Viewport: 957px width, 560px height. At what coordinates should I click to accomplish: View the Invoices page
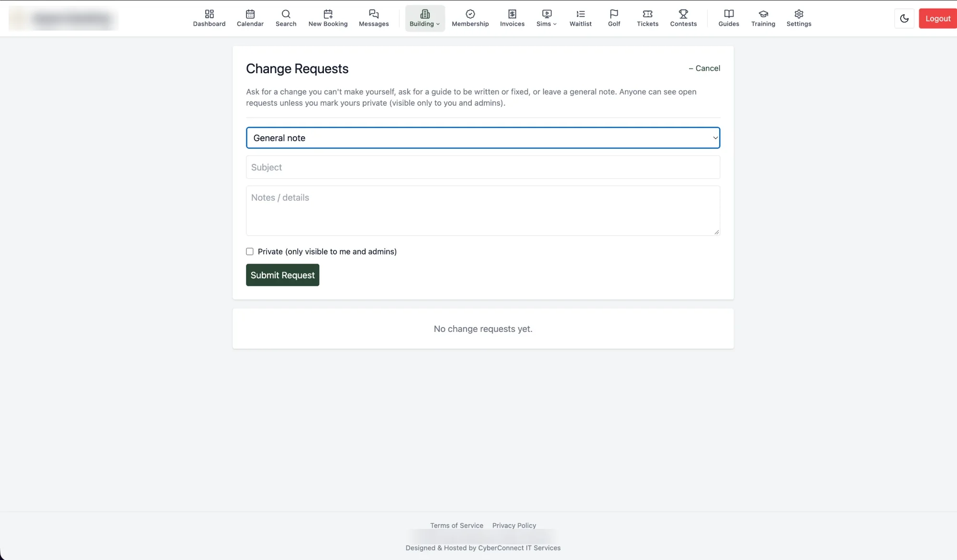[512, 18]
